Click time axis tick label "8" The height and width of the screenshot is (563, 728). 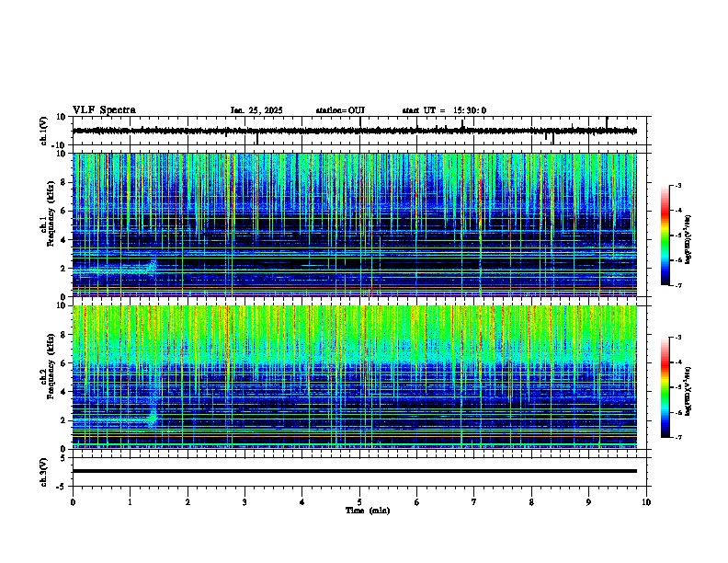click(x=531, y=502)
